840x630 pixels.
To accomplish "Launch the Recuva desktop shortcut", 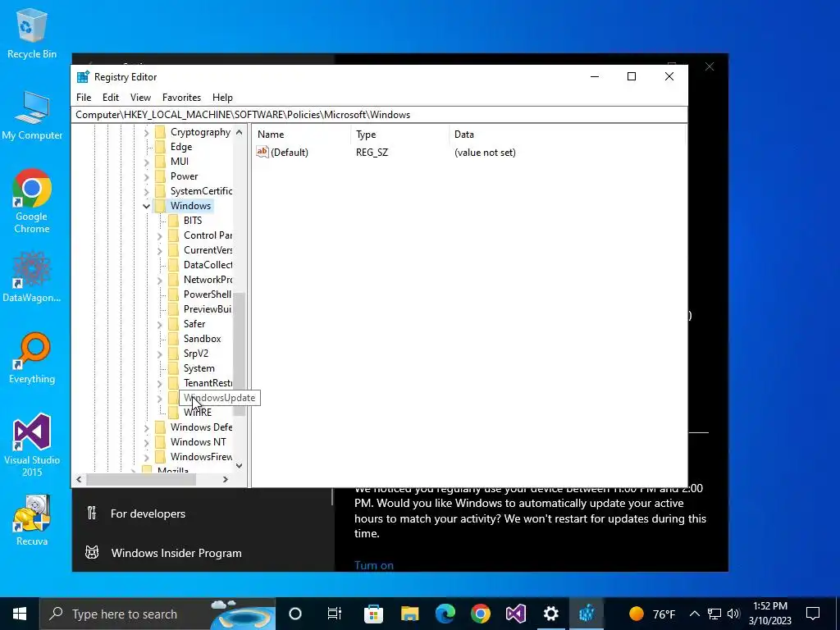I will 32,520.
